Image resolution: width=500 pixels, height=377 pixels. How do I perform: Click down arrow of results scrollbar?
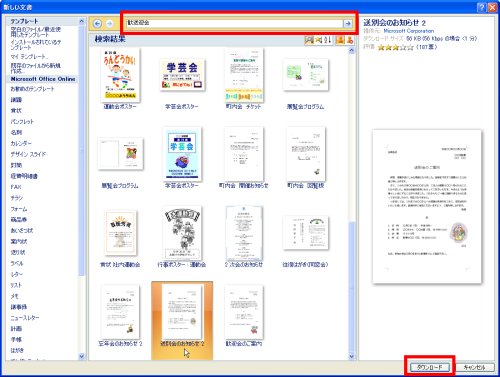(x=351, y=356)
